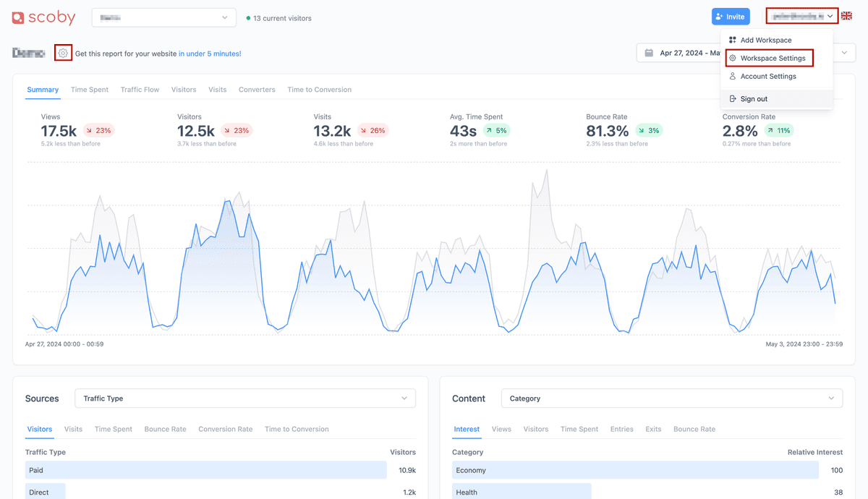The width and height of the screenshot is (868, 499).
Task: Follow the "in under 5 minutes!" link
Action: [210, 54]
